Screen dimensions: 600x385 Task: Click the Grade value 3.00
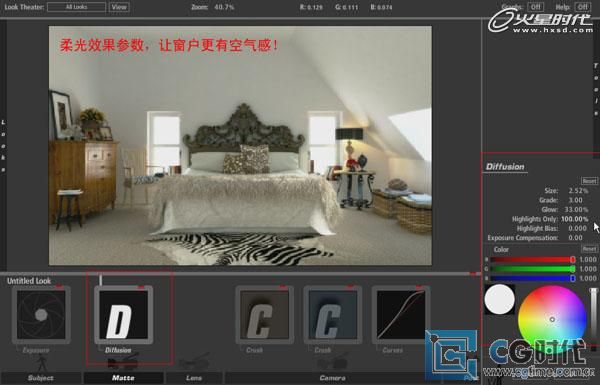point(575,200)
